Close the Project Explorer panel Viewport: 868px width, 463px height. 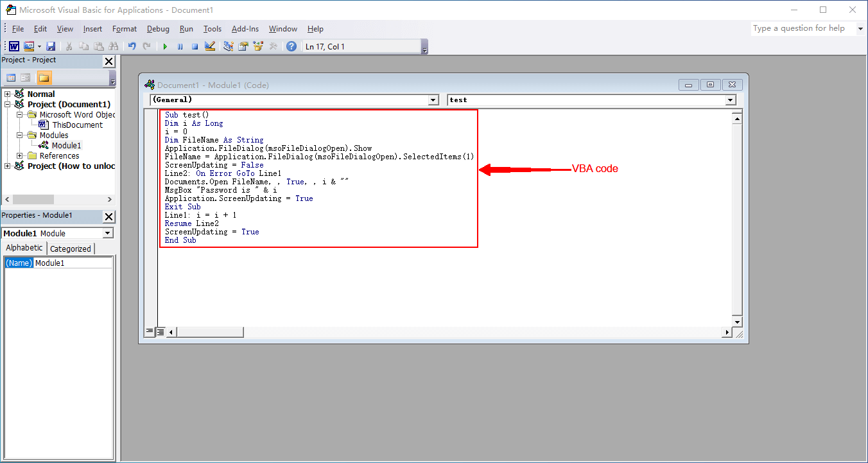click(x=109, y=61)
